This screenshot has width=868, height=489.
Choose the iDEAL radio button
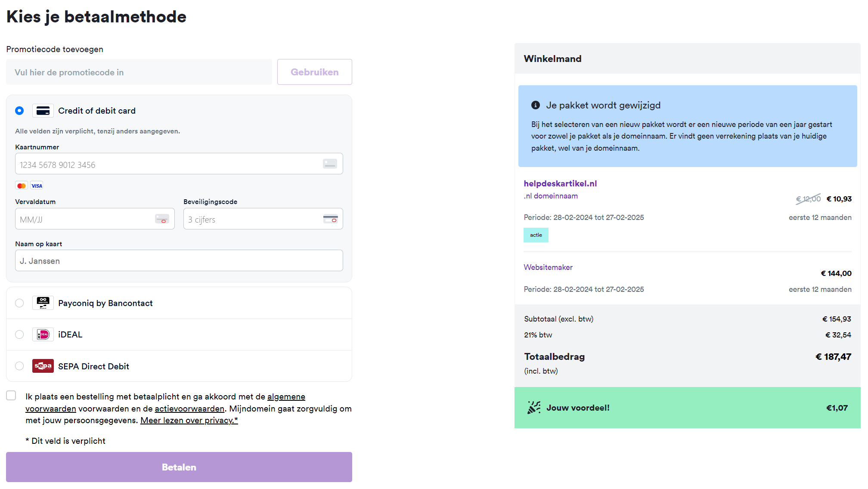(19, 334)
